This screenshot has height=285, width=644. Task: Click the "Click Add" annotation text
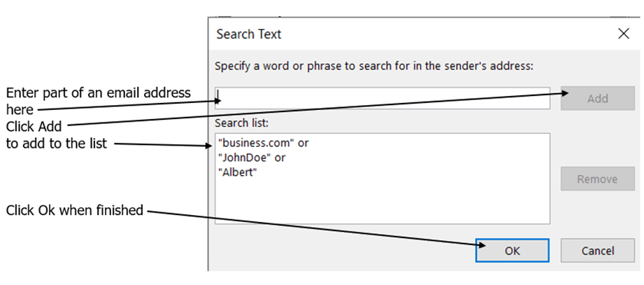click(34, 126)
